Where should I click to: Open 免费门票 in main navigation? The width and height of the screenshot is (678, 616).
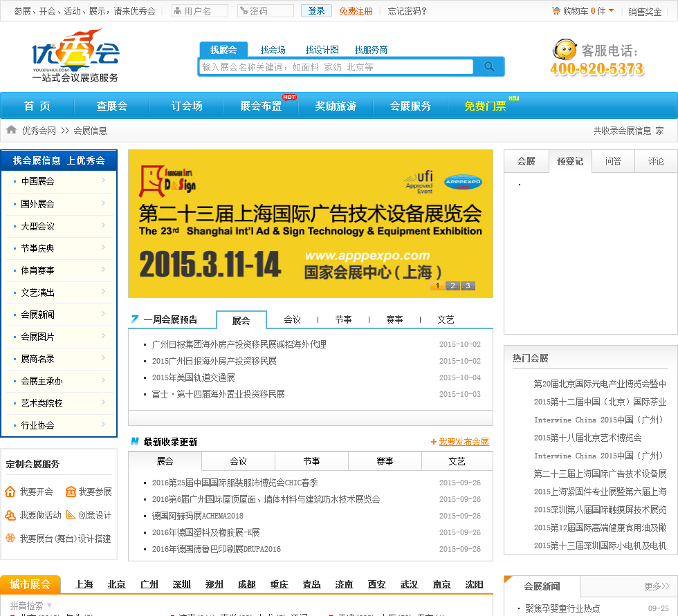485,106
